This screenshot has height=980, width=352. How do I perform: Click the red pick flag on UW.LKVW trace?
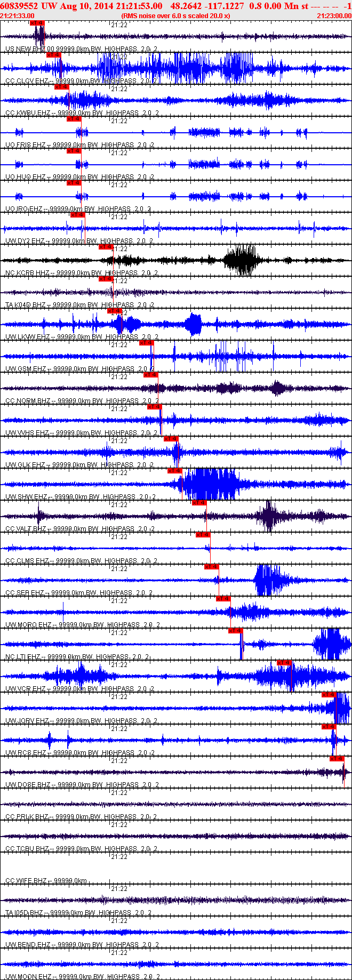point(115,311)
